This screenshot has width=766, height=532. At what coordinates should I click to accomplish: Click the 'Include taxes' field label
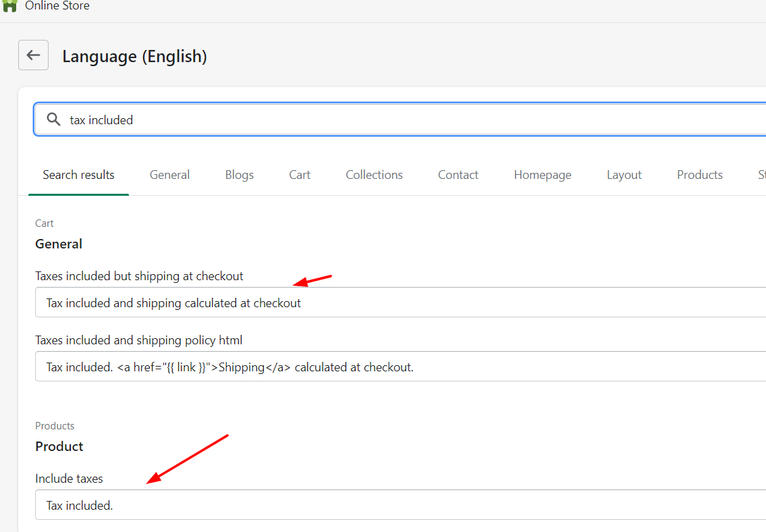(69, 479)
